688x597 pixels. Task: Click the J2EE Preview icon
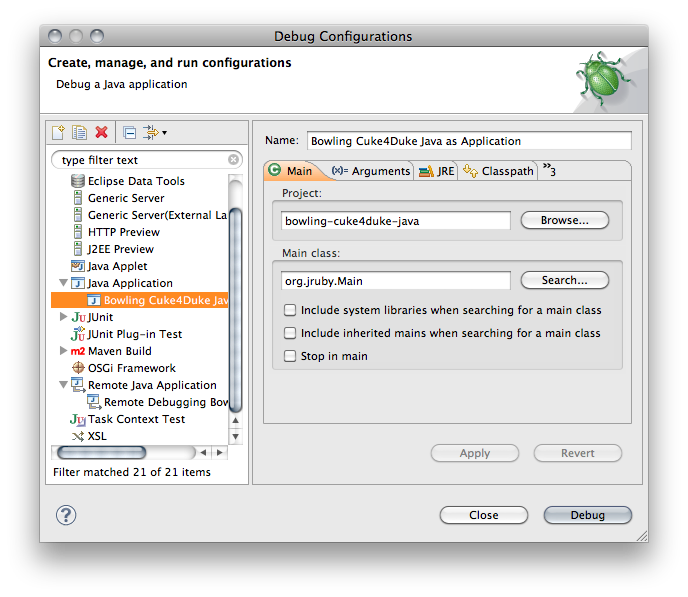[x=78, y=249]
